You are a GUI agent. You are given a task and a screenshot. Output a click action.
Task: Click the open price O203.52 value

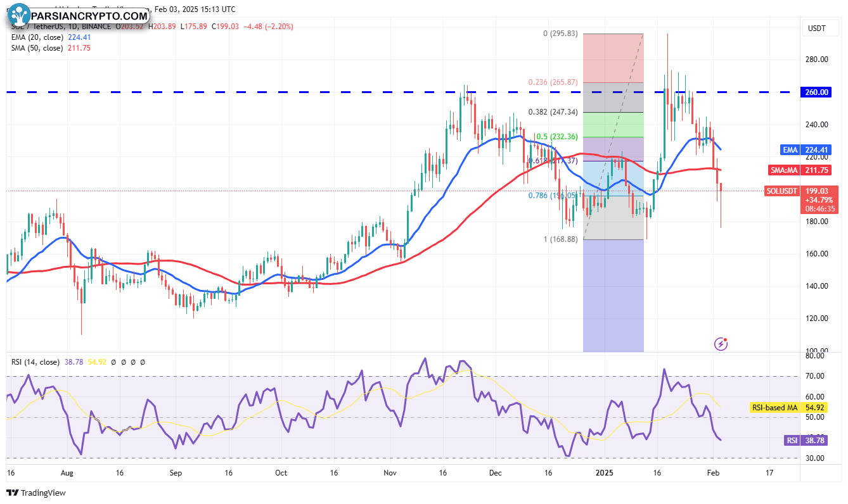coord(130,27)
